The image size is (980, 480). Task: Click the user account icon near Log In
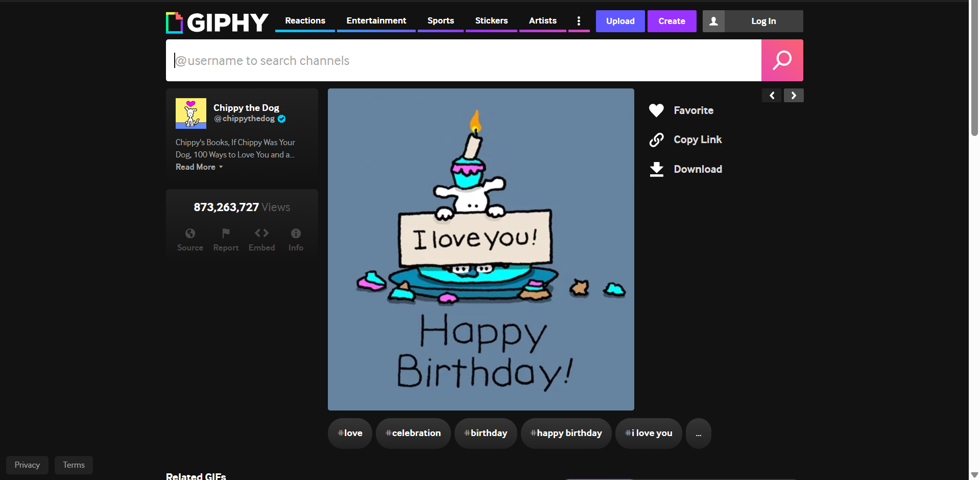[713, 21]
